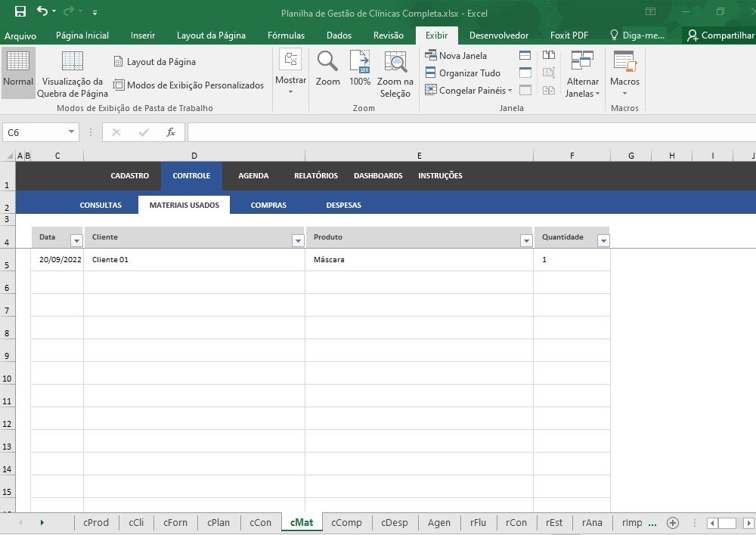Expand the Congelar Painéis dropdown
This screenshot has height=535, width=756.
point(468,91)
